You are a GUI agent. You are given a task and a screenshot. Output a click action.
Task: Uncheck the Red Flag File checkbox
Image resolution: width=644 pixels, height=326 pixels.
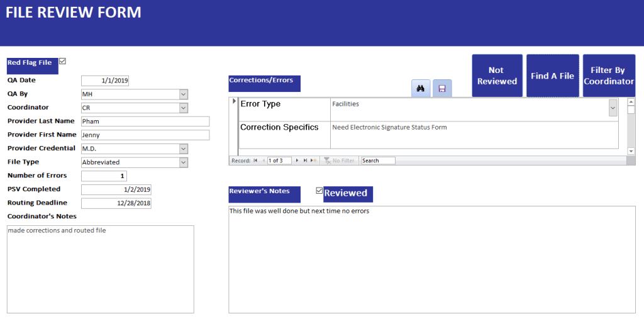point(62,62)
